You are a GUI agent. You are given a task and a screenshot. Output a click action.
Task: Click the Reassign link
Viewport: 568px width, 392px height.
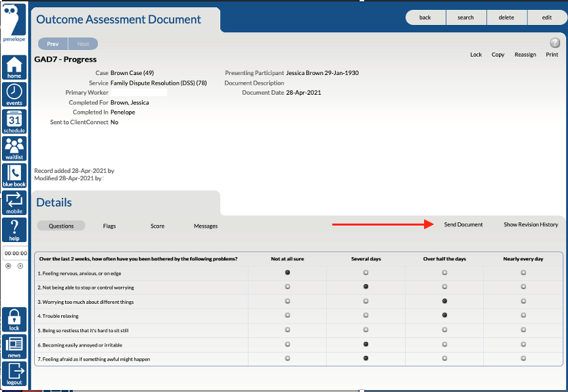point(525,55)
